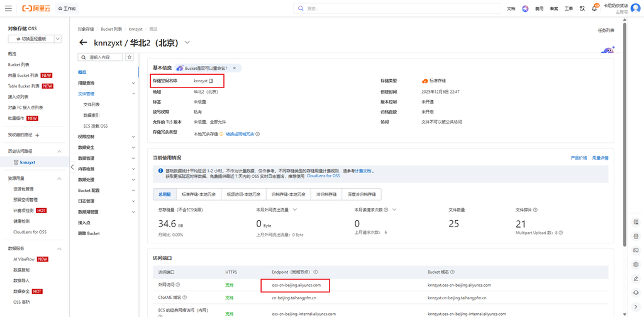Go back with the left arrow
The width and height of the screenshot is (644, 317).
[x=84, y=42]
